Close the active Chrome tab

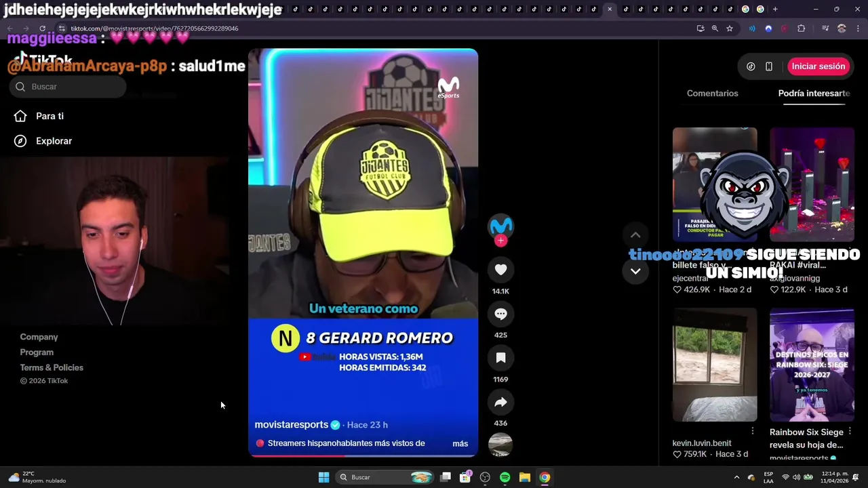[x=610, y=9]
